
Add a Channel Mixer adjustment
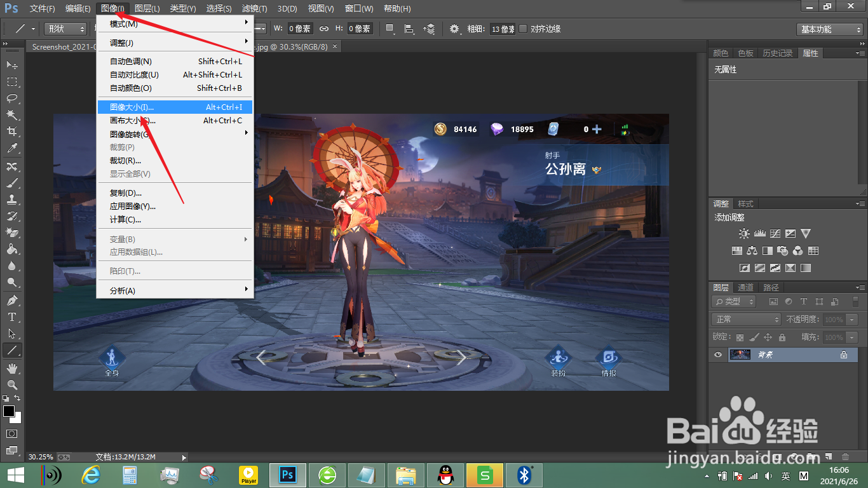click(798, 251)
